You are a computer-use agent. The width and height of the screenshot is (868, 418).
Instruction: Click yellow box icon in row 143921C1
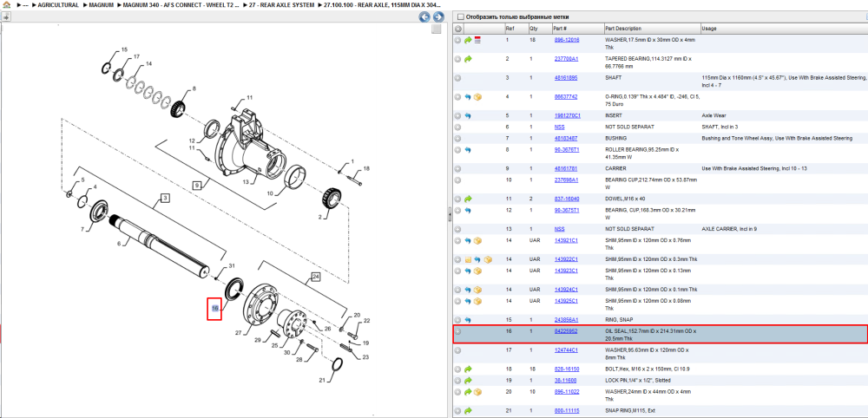tap(477, 240)
